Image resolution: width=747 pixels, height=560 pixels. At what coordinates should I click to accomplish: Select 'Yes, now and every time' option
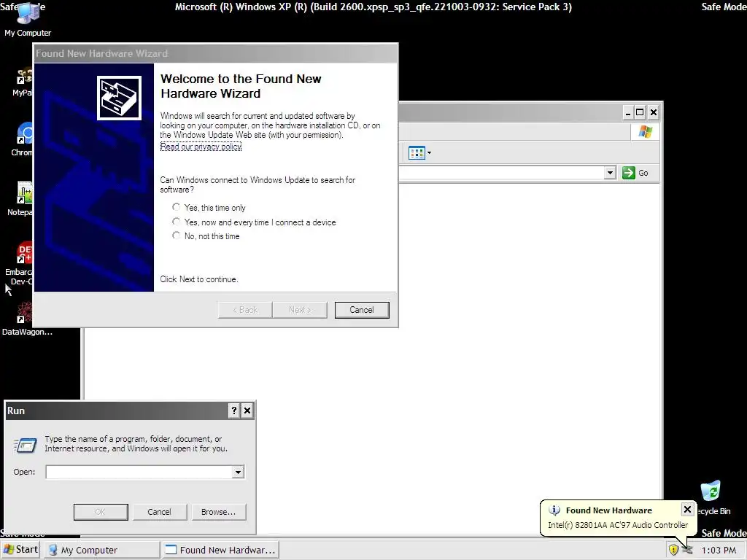coord(177,222)
